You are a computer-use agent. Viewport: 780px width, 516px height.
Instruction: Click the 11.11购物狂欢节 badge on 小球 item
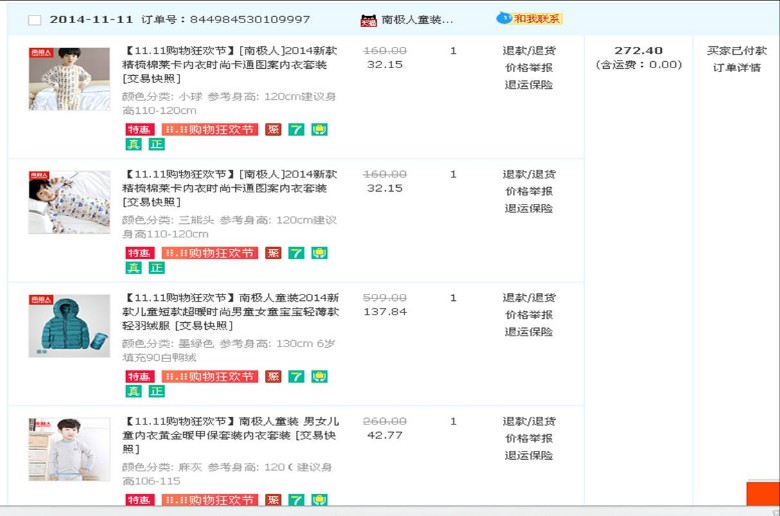point(209,129)
